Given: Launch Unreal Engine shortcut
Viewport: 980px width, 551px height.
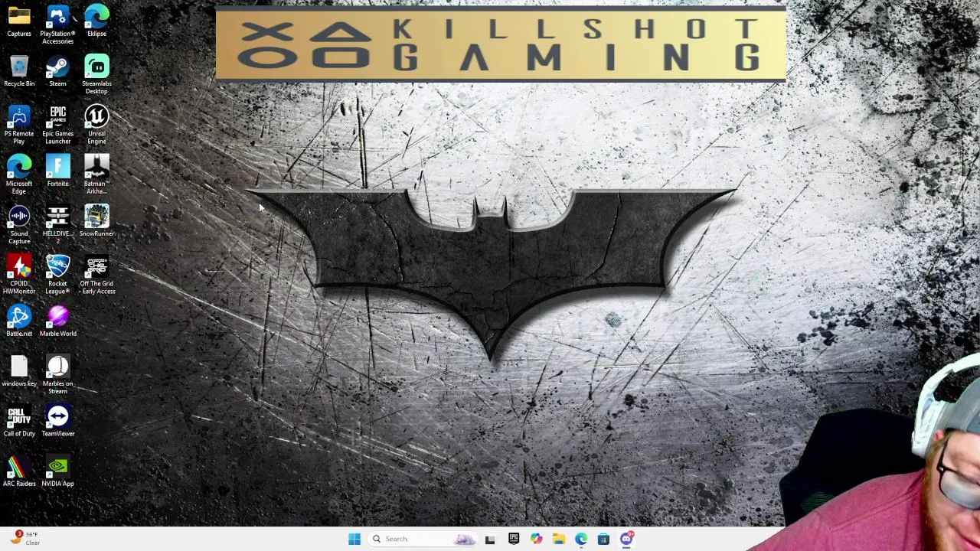Looking at the screenshot, I should [96, 124].
